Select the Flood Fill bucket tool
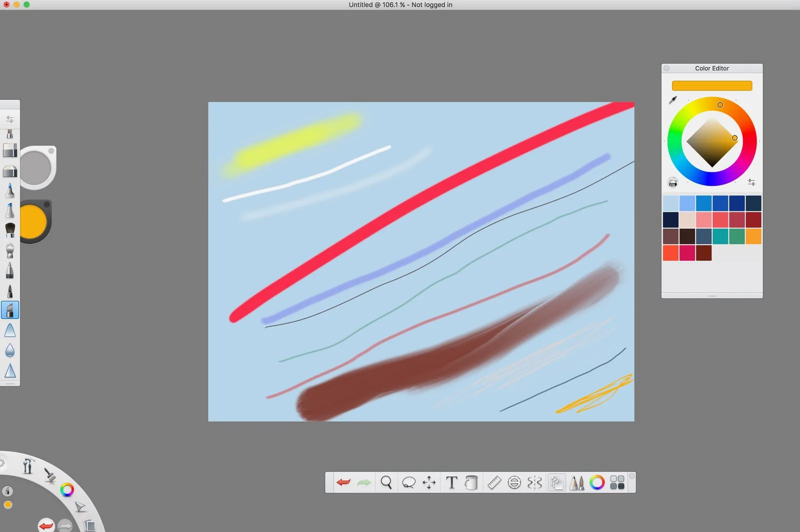Viewport: 800px width, 532px height. [471, 483]
